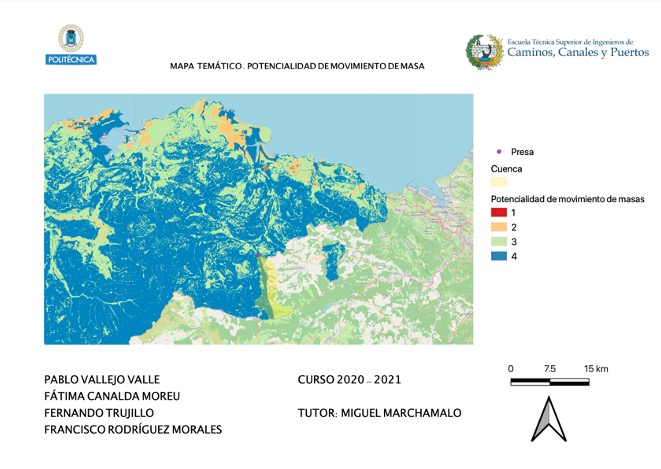The image size is (661, 469).
Task: Click the 'Tutor: Miguel Marchamalo' text
Action: click(x=380, y=413)
